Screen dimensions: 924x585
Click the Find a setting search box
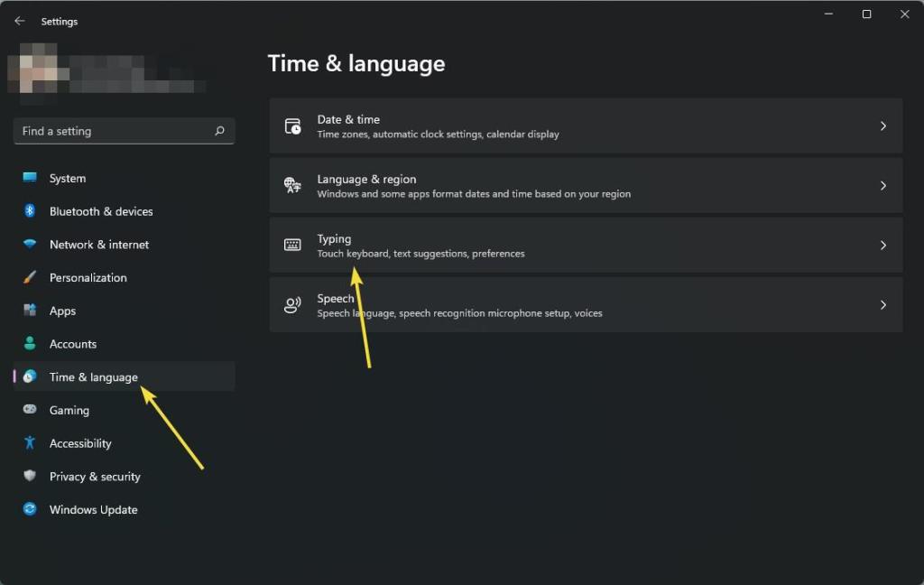[x=124, y=131]
